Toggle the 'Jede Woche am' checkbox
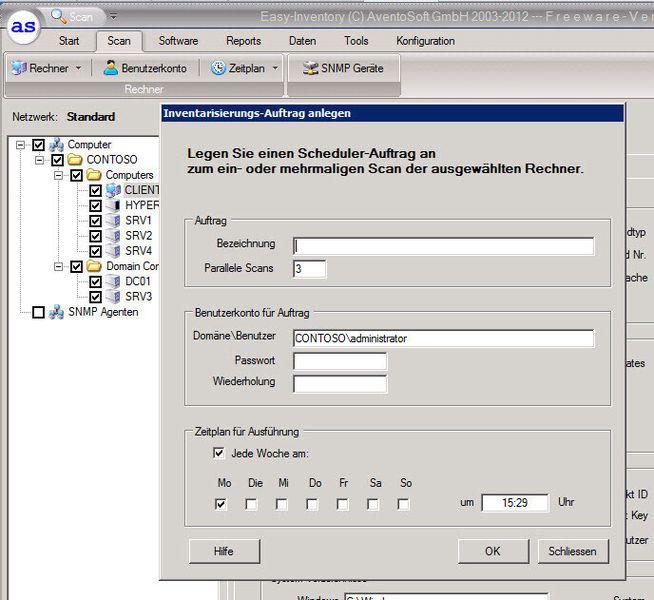This screenshot has height=600, width=654. (x=219, y=453)
